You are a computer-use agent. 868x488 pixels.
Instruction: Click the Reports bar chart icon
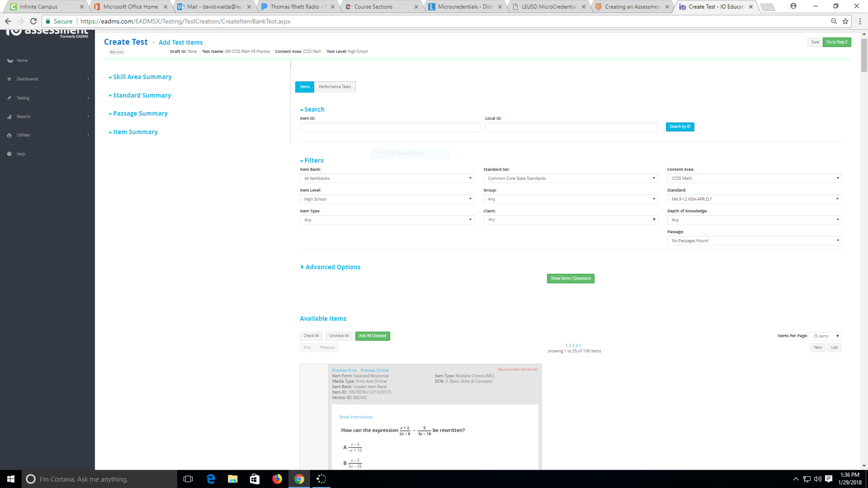click(9, 116)
